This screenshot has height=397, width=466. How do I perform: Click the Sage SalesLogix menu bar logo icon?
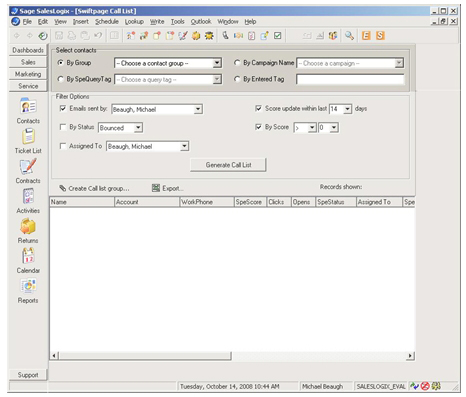pos(15,22)
